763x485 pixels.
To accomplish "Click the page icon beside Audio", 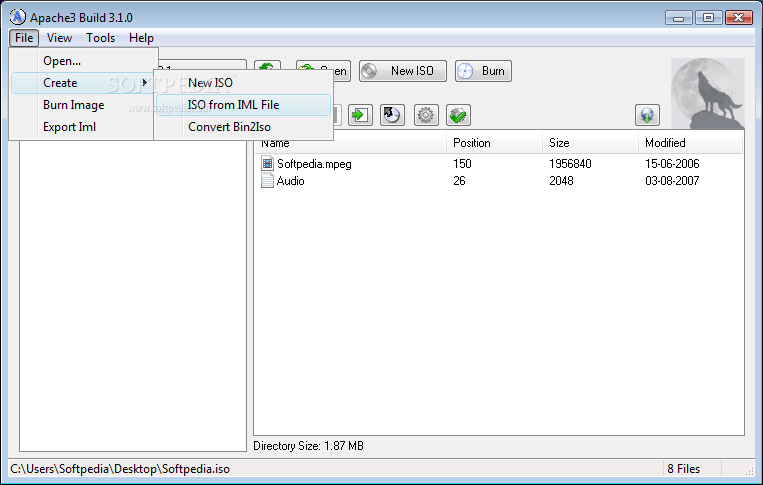I will tap(267, 180).
